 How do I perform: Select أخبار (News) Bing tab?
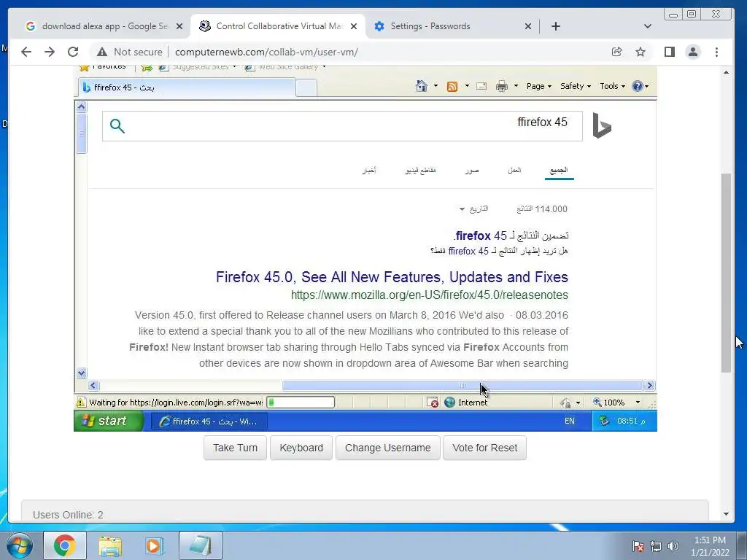[x=369, y=170]
